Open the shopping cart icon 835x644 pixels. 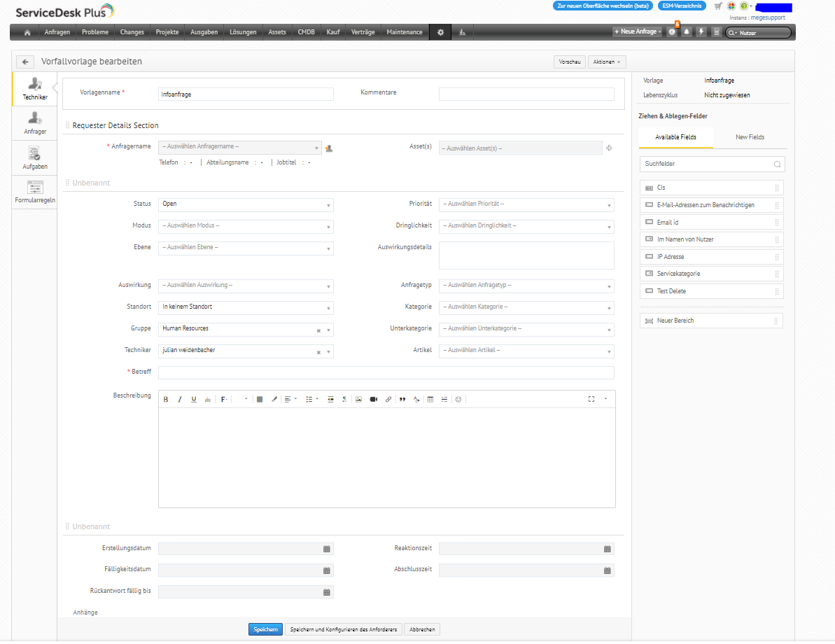click(x=718, y=6)
